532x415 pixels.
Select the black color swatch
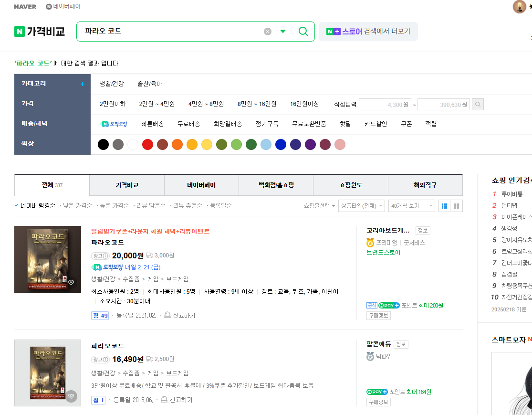(103, 144)
